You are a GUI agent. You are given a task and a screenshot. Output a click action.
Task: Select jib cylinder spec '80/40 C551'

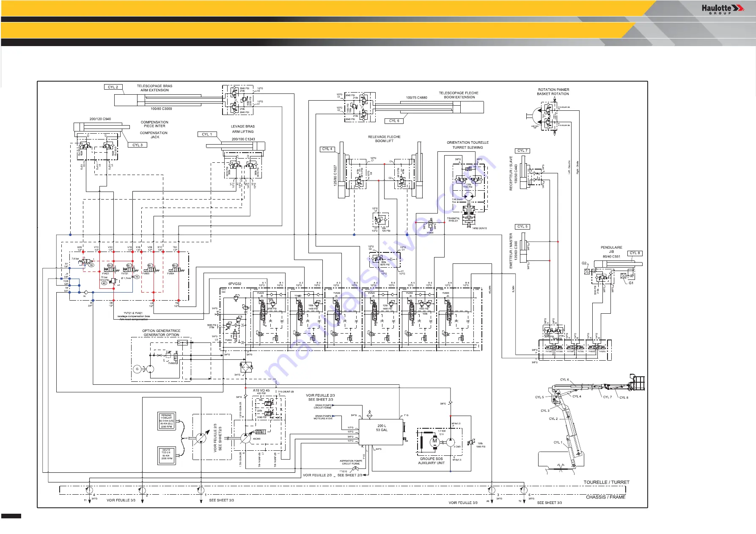tap(611, 257)
